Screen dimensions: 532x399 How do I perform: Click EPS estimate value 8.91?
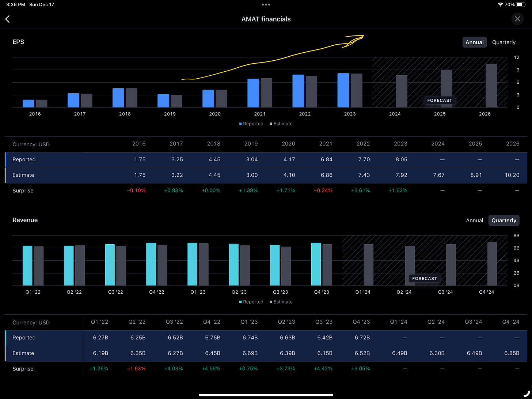coord(475,175)
